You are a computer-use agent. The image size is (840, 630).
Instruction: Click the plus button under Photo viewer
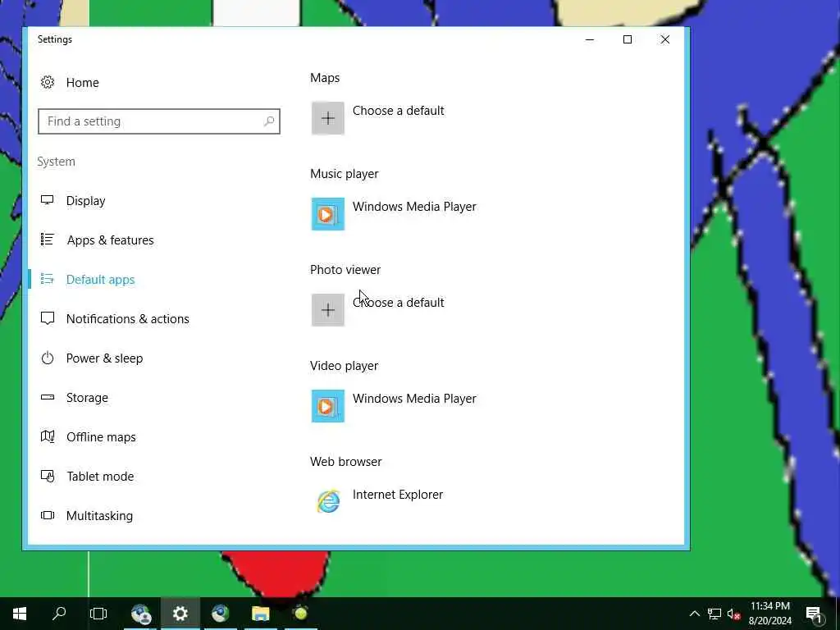[x=328, y=310]
